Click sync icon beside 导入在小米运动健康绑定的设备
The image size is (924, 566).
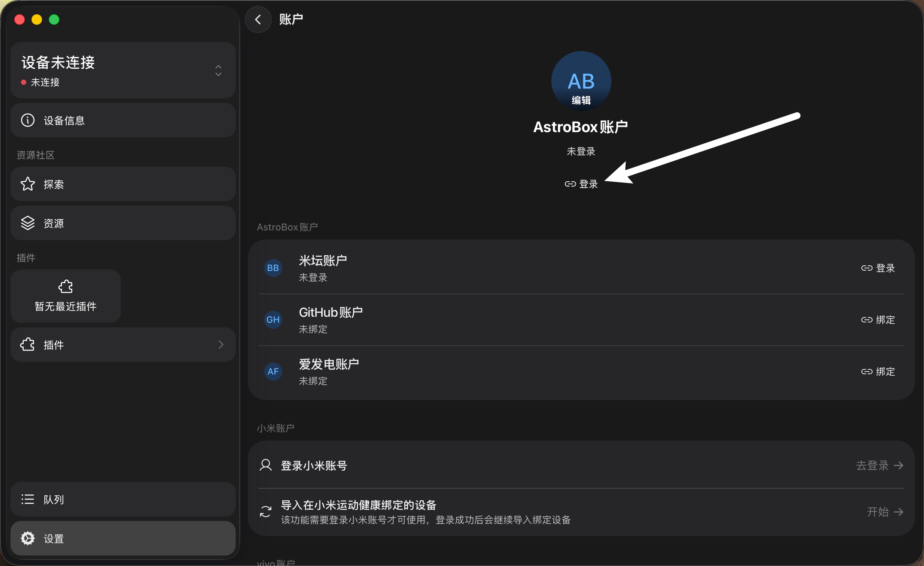click(266, 512)
